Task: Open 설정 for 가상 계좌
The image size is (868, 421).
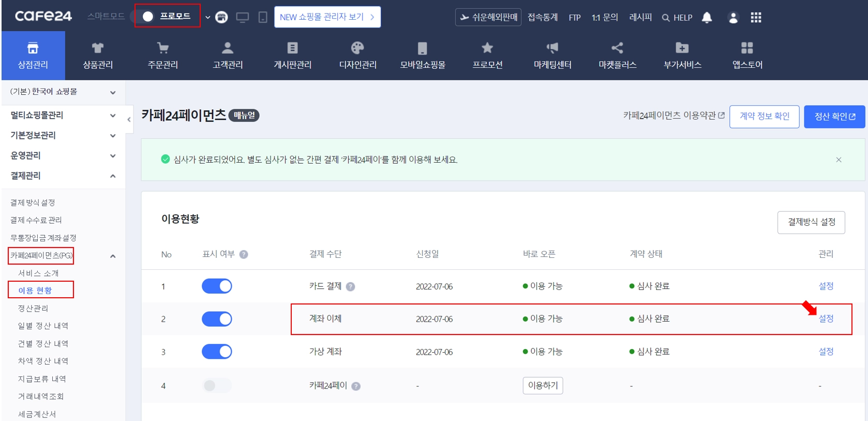Action: pyautogui.click(x=826, y=351)
